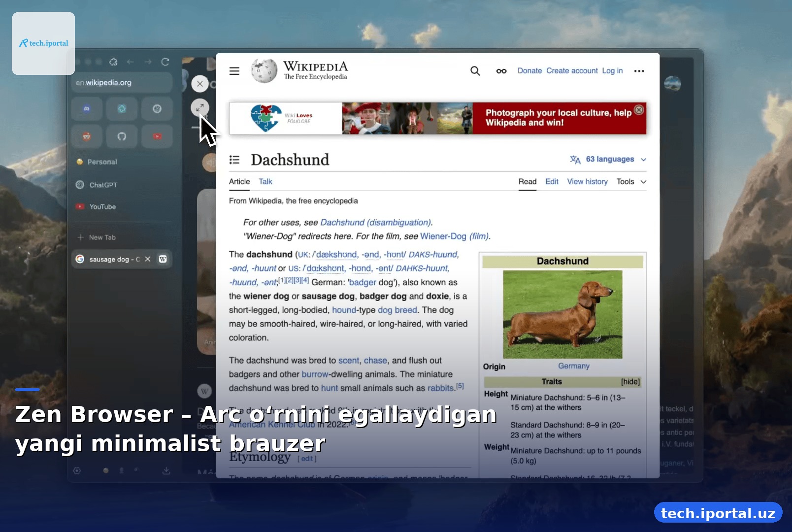Open Dachshund (disambiguation) link

376,223
